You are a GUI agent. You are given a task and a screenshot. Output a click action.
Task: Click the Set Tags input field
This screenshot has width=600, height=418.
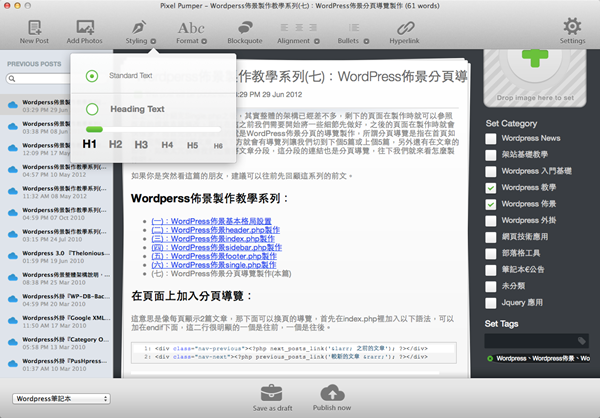point(536,341)
